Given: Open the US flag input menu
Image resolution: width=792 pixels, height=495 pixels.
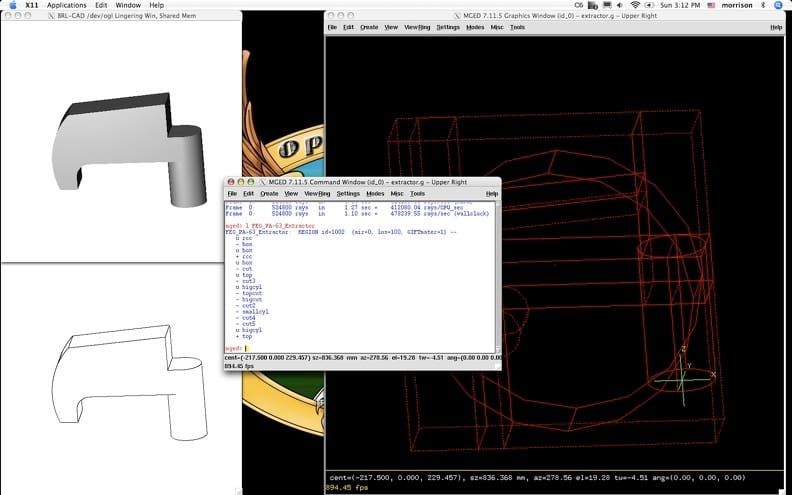Looking at the screenshot, I should 711,5.
